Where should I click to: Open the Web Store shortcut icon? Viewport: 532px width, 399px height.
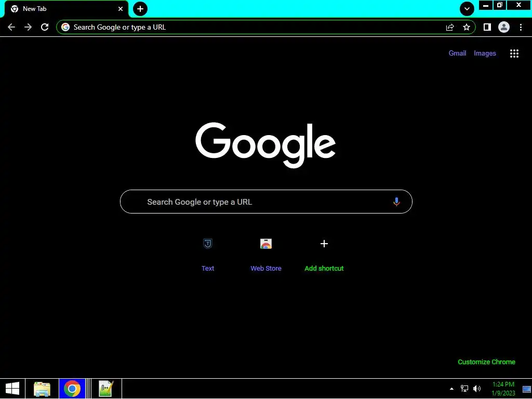pyautogui.click(x=266, y=244)
